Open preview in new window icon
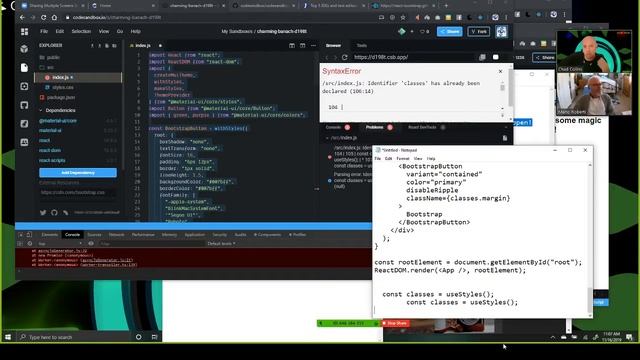Viewport: 640px width, 360px height. coord(482,57)
